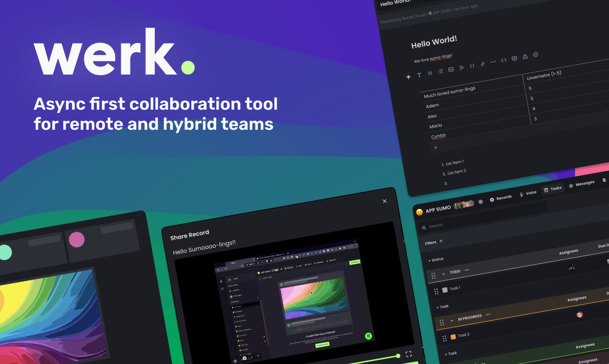Screen dimensions: 609x364
Task: Collapse the TODO group chevron
Action: pos(444,273)
